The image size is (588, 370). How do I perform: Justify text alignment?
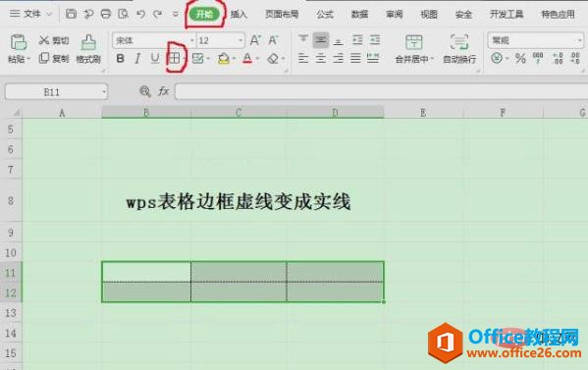click(x=355, y=58)
